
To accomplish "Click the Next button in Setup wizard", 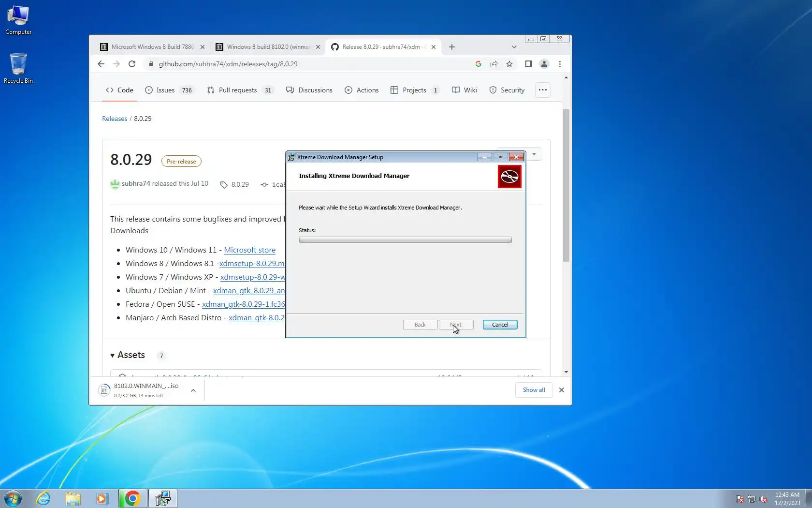I will pyautogui.click(x=456, y=325).
